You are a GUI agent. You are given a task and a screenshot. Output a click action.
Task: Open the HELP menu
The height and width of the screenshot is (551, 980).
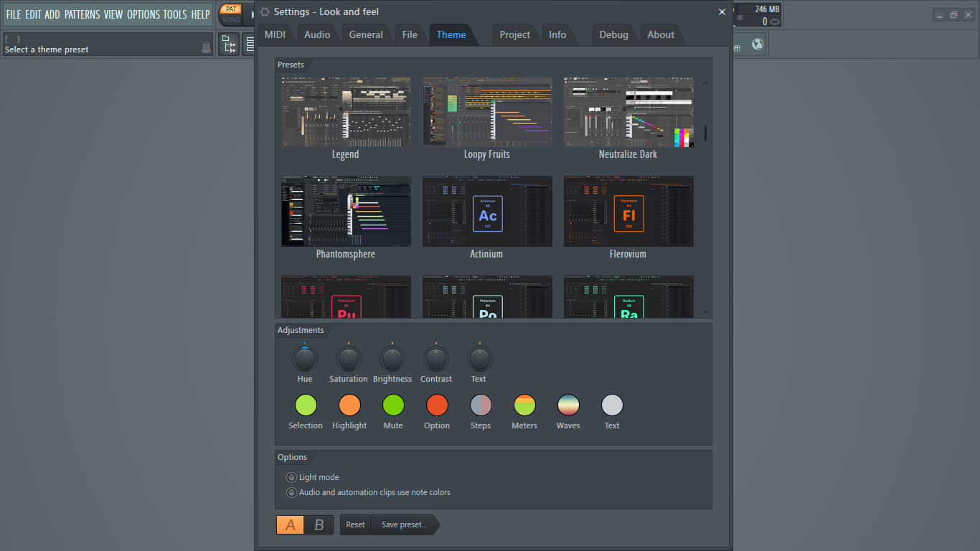coord(200,14)
